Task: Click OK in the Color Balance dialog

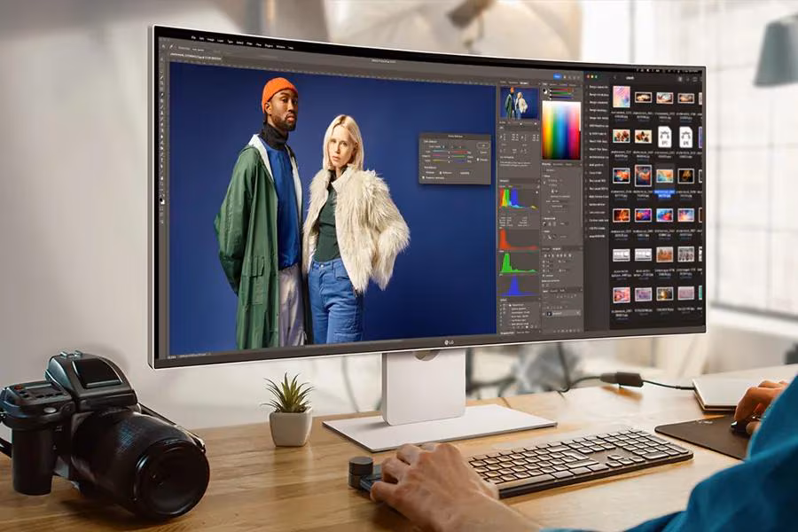Action: (483, 145)
